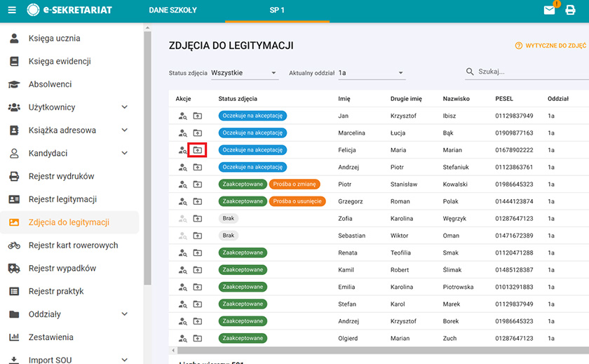
Task: Open the Aktualny oddział dropdown
Action: 371,73
